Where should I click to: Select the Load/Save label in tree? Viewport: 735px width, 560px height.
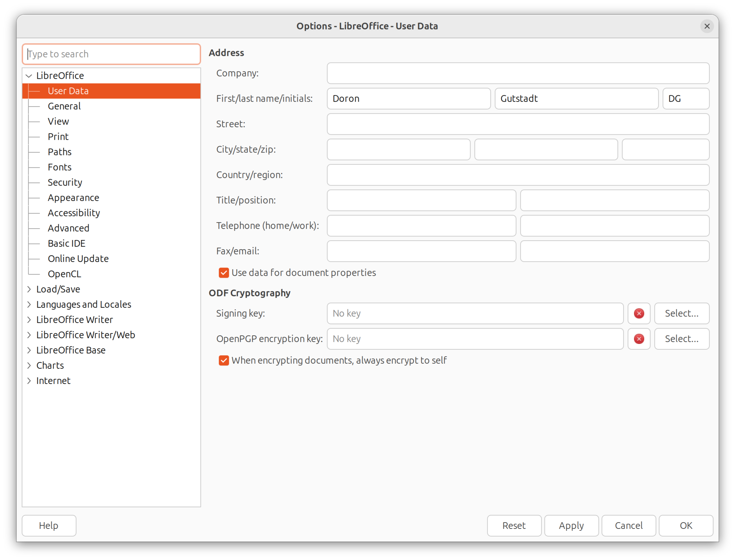[58, 289]
